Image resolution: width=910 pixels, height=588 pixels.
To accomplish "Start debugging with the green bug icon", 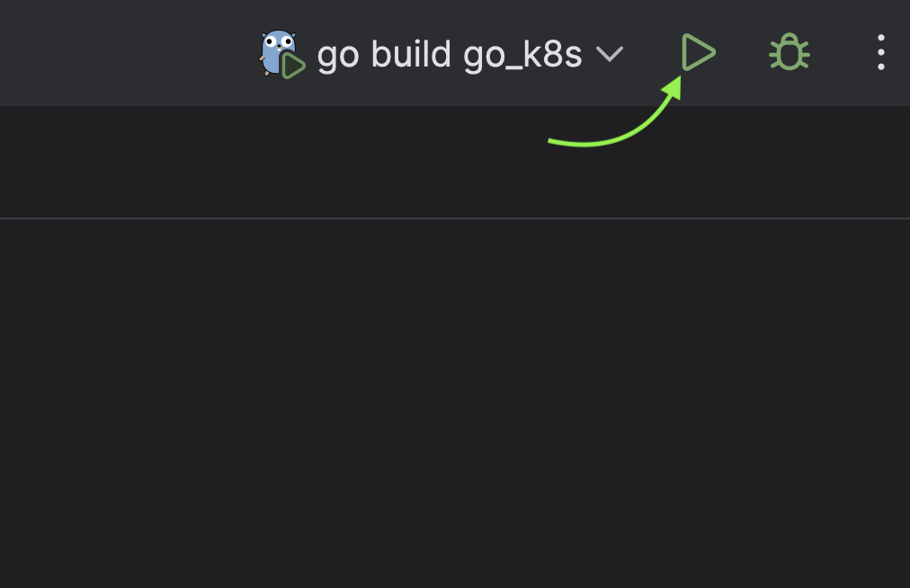I will (790, 52).
